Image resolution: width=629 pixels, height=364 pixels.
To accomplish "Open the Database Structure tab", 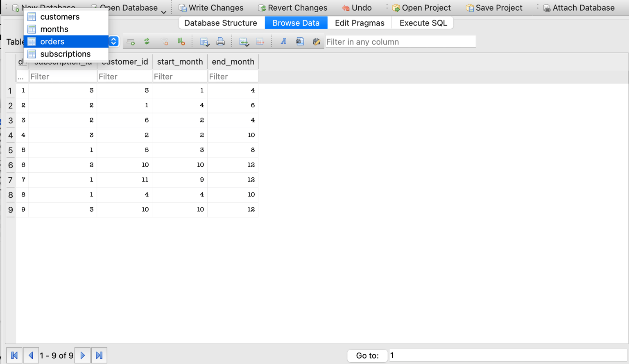I will click(x=221, y=23).
